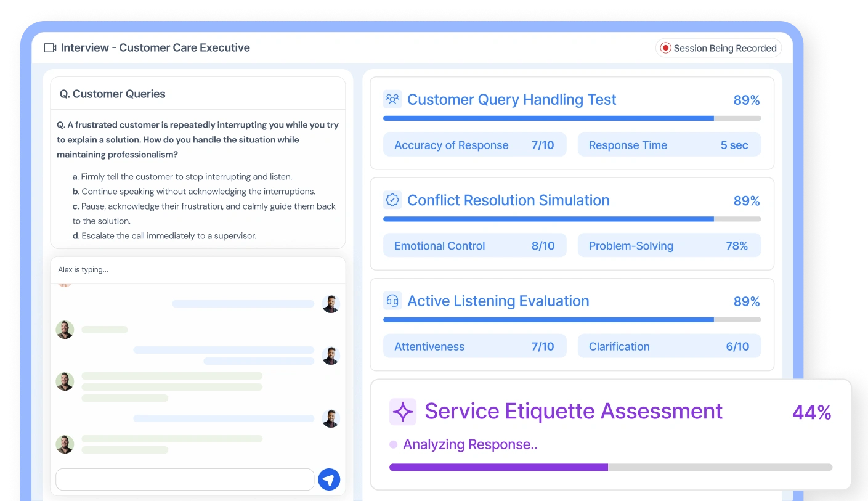Click the Conflict Resolution Simulation title
Screen dimensions: 868x501
tap(508, 200)
